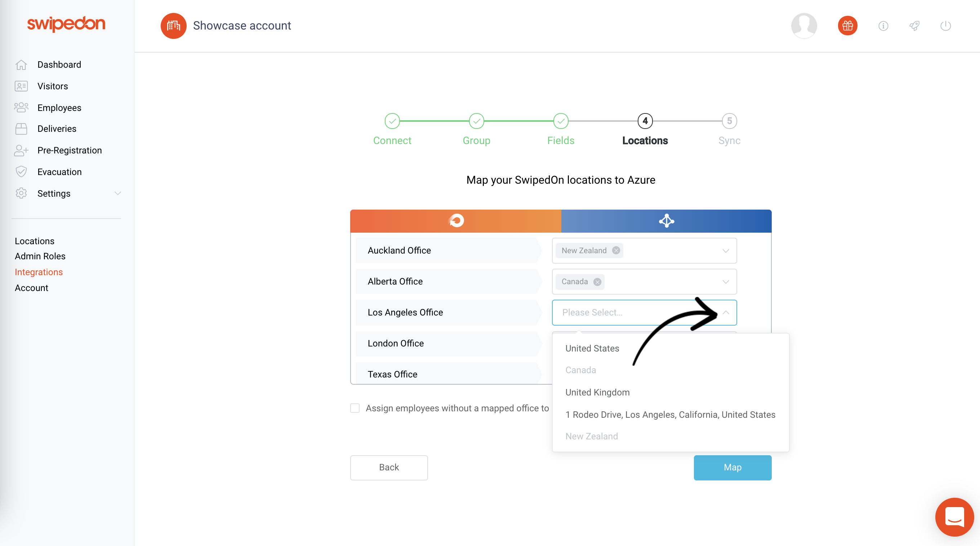Screen dimensions: 980x546
Task: Click the Showcase account title
Action: pyautogui.click(x=242, y=26)
